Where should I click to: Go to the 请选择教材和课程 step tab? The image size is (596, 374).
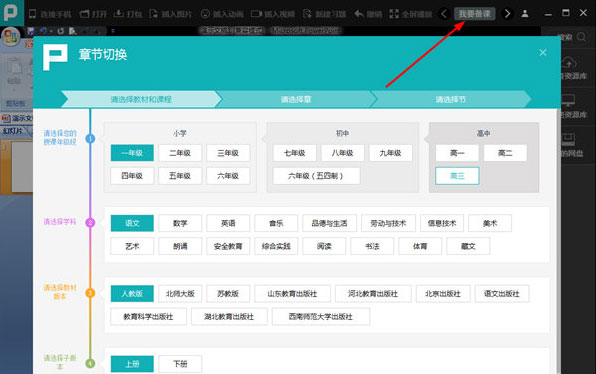pyautogui.click(x=141, y=99)
